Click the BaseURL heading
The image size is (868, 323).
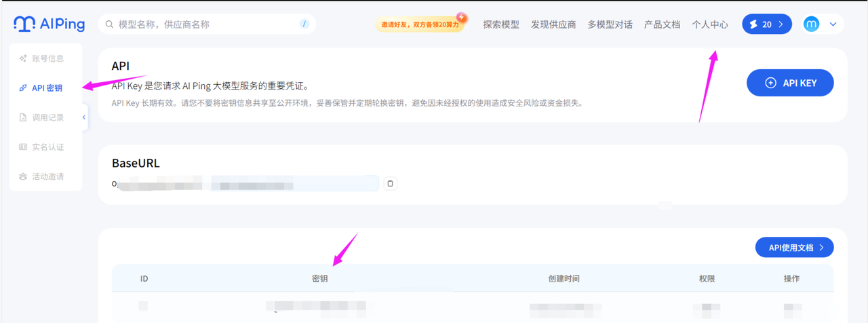136,164
